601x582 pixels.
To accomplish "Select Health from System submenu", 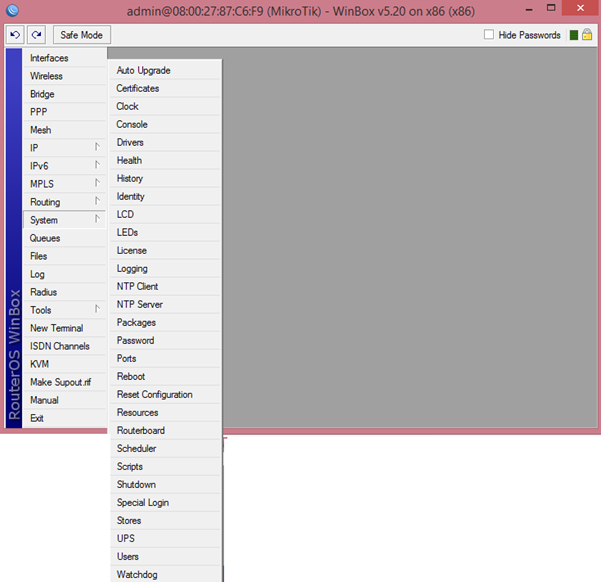I will click(x=165, y=160).
